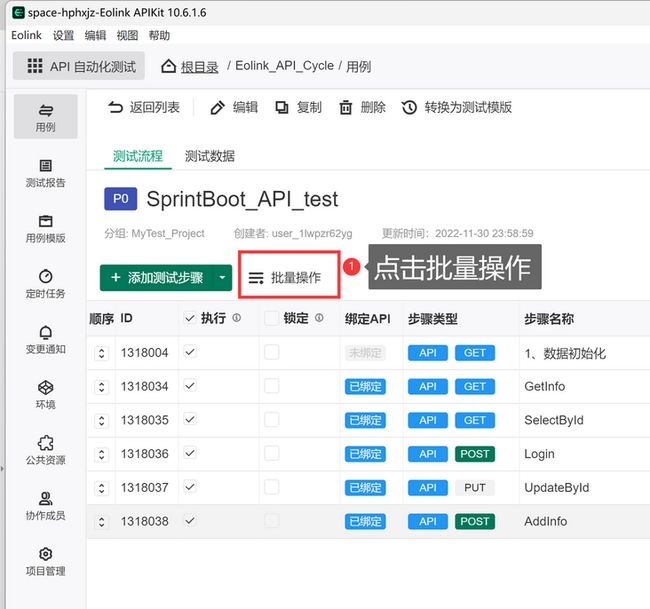
Task: Open 环境 in the sidebar
Action: (46, 395)
